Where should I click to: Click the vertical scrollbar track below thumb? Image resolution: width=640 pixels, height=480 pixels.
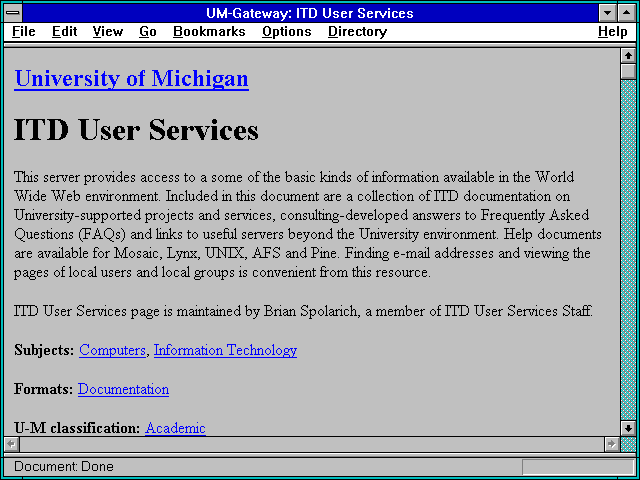(628, 250)
